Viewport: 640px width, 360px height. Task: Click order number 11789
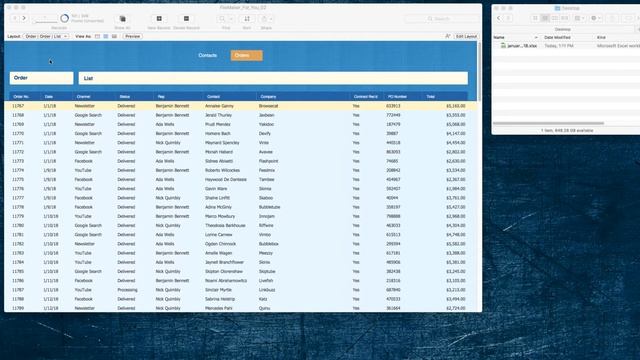pyautogui.click(x=18, y=308)
